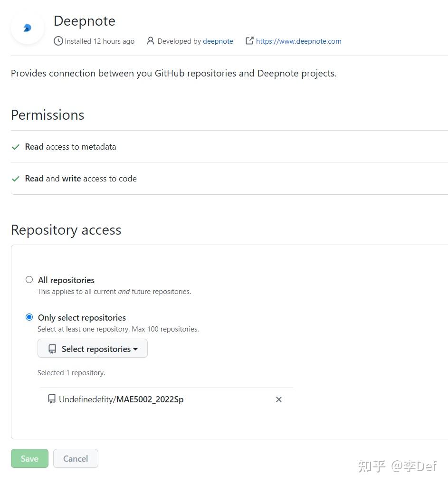This screenshot has height=484, width=448.
Task: Click the green checkmark beside Read access to metadata
Action: click(16, 147)
